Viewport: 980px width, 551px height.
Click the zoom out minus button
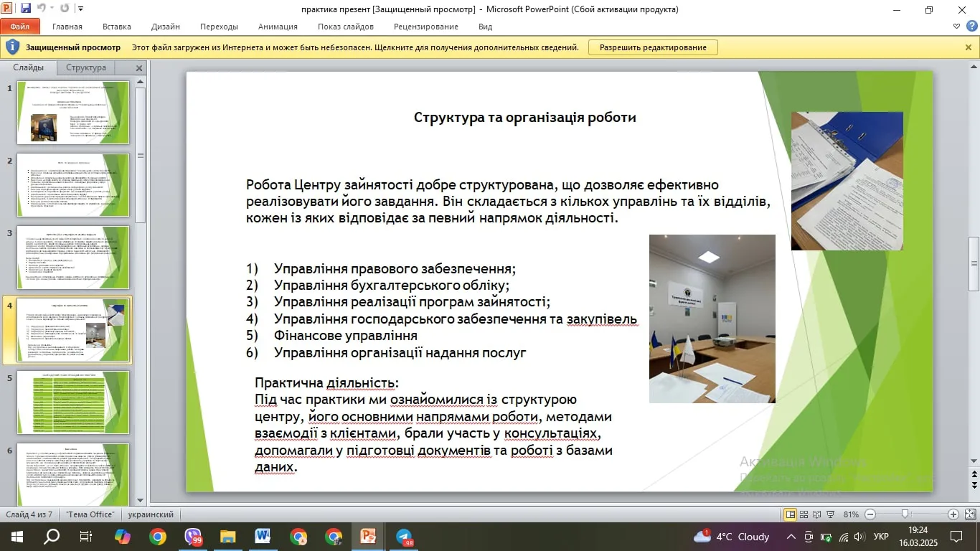click(x=870, y=514)
